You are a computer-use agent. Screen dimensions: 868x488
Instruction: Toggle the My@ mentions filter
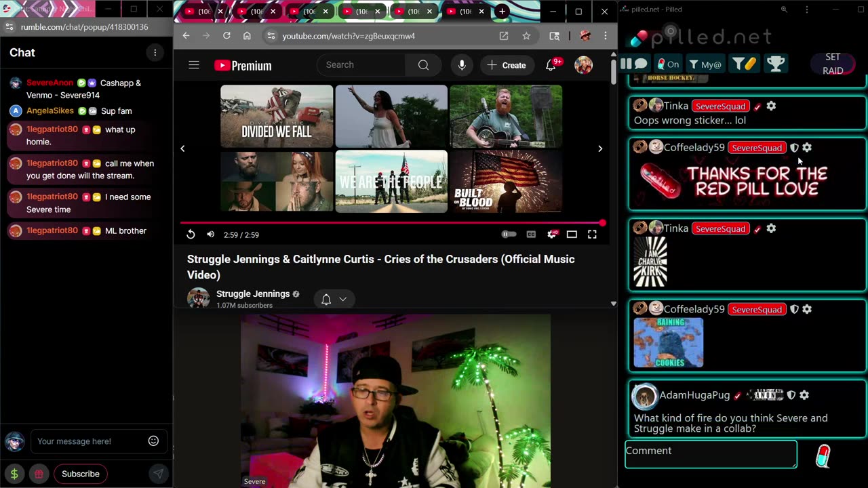[x=705, y=64]
